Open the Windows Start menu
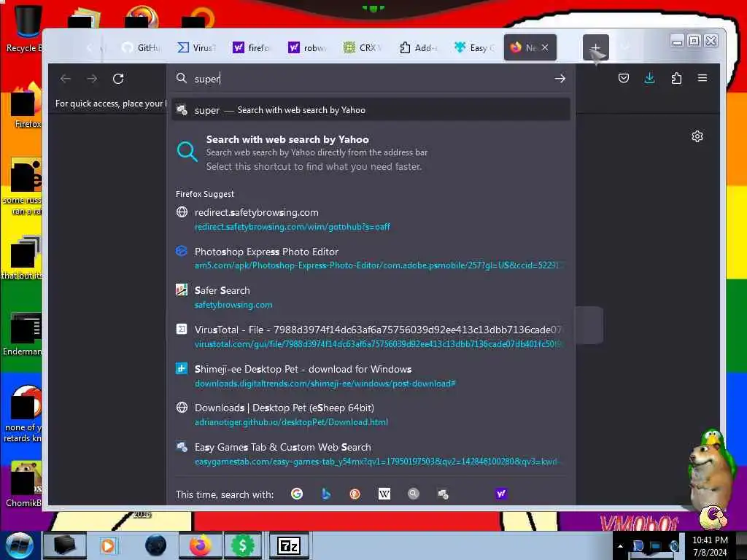 (19, 545)
